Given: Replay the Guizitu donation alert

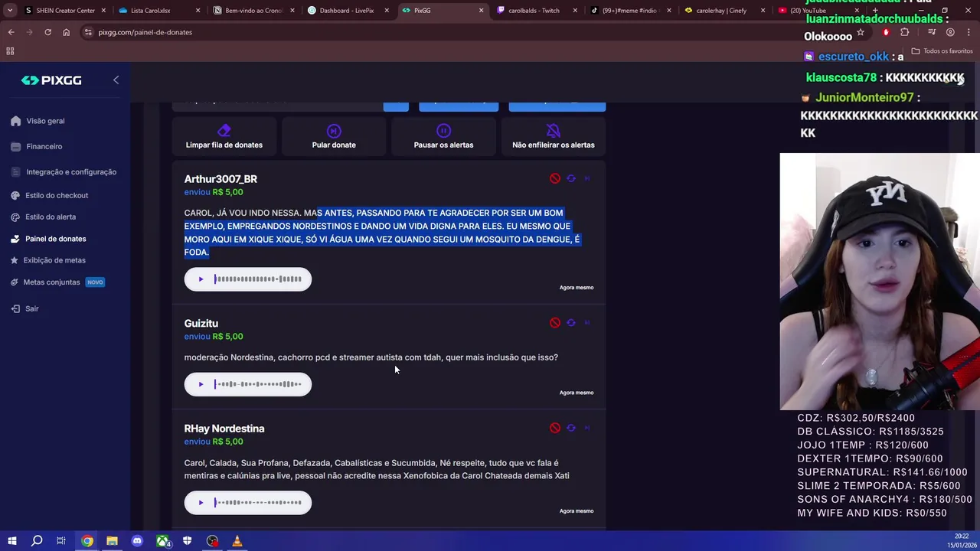Looking at the screenshot, I should [571, 323].
